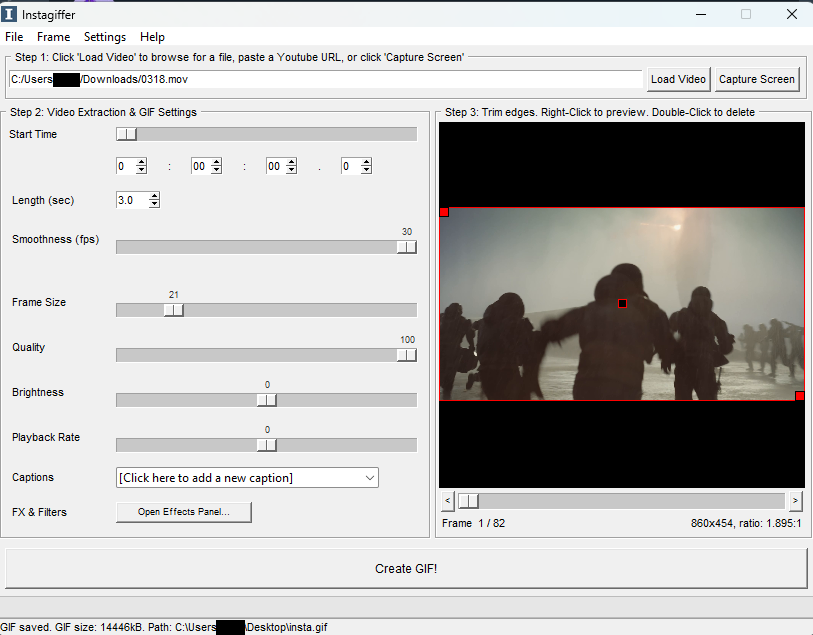Click the Brightness slider handle
813x635 pixels.
click(x=267, y=400)
